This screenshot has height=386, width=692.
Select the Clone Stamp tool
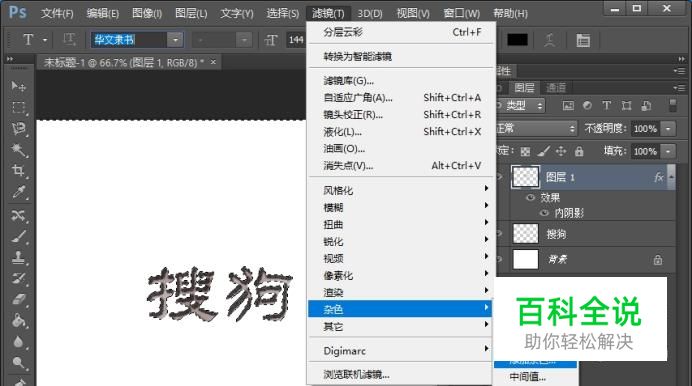[x=18, y=257]
